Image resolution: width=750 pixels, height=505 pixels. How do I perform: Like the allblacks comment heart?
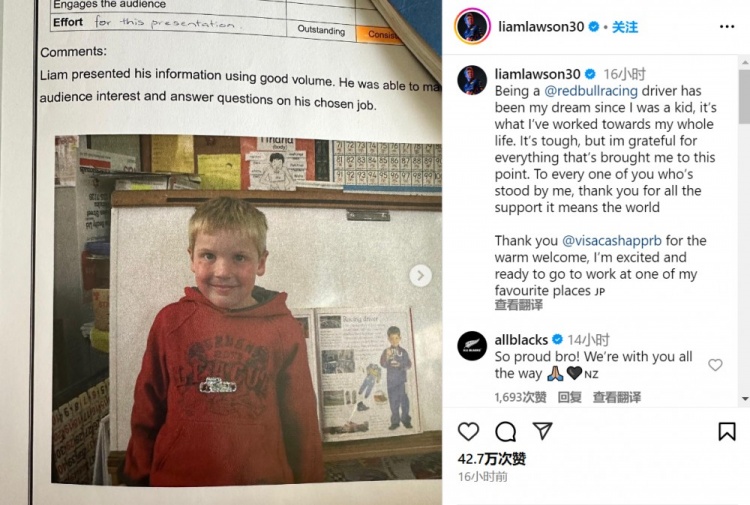[x=715, y=365]
